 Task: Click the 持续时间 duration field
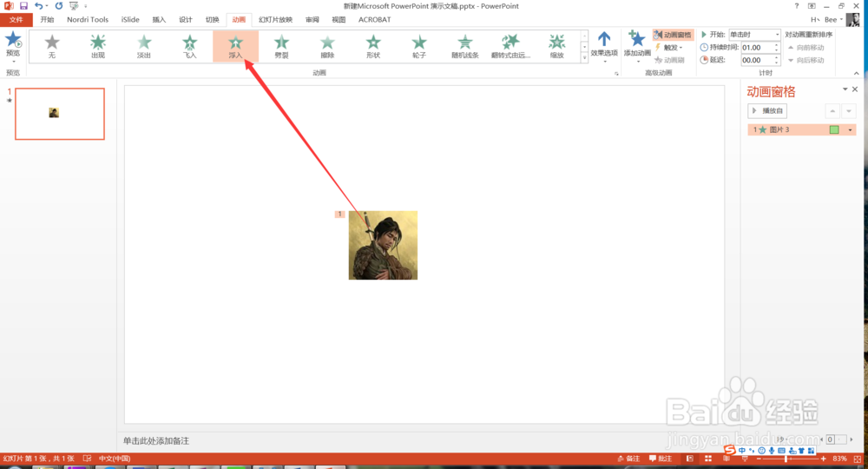[x=757, y=48]
